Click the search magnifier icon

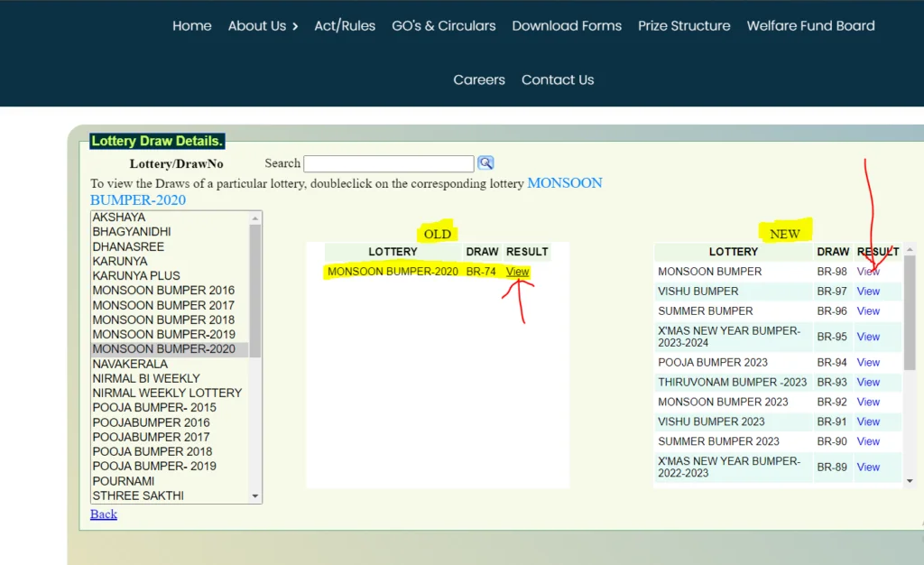tap(485, 162)
